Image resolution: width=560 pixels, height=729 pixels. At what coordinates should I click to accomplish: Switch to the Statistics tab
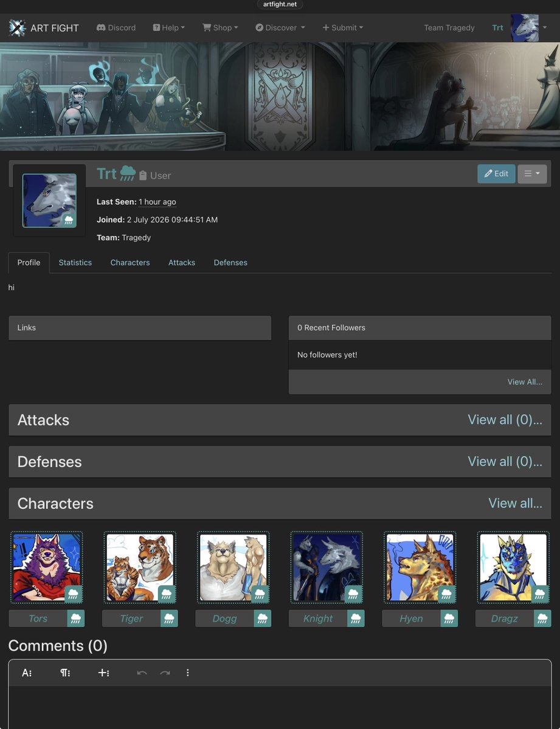click(75, 263)
